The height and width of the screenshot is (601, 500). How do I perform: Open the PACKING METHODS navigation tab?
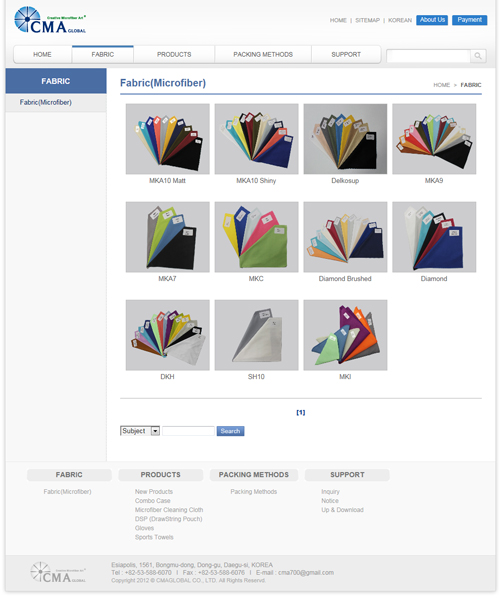coord(263,54)
